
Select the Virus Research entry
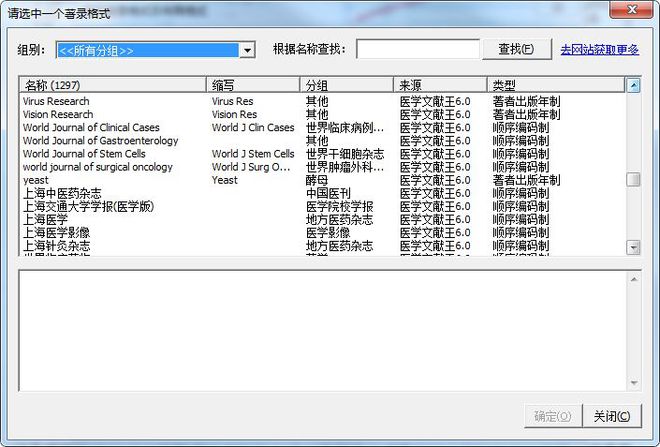(x=56, y=101)
